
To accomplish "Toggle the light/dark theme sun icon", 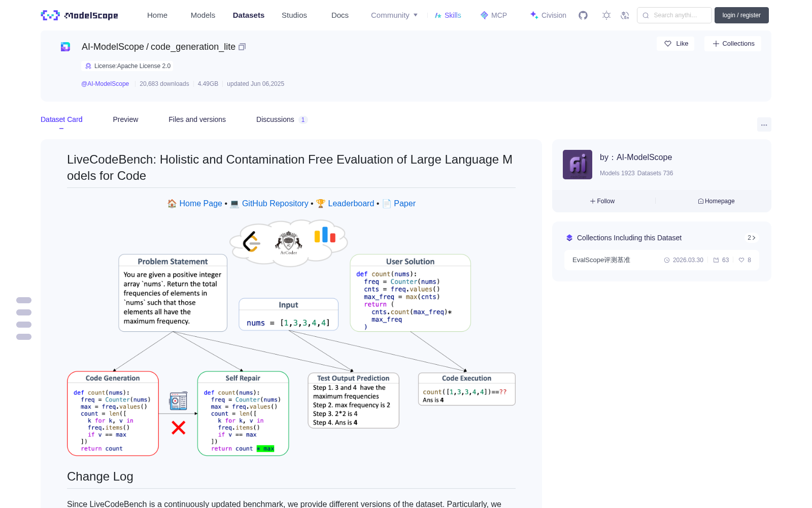I will pyautogui.click(x=606, y=15).
